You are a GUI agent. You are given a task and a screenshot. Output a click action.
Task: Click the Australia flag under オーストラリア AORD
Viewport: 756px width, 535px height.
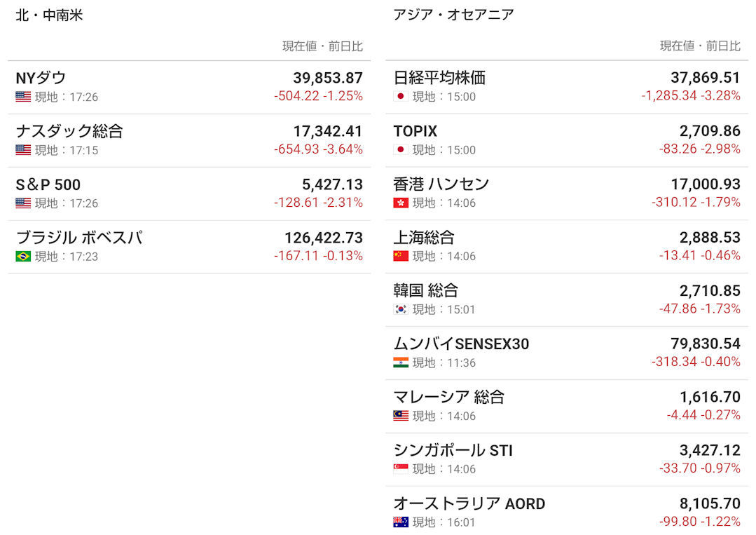point(401,522)
